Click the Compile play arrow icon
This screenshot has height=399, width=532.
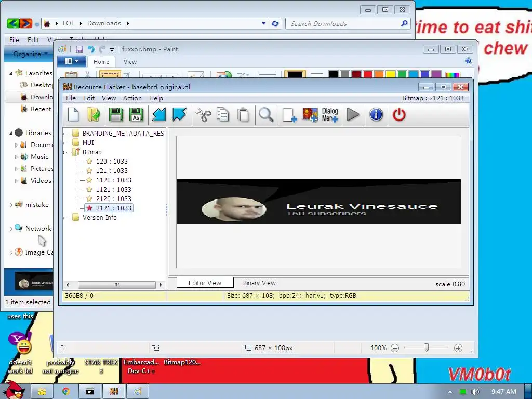(x=353, y=115)
